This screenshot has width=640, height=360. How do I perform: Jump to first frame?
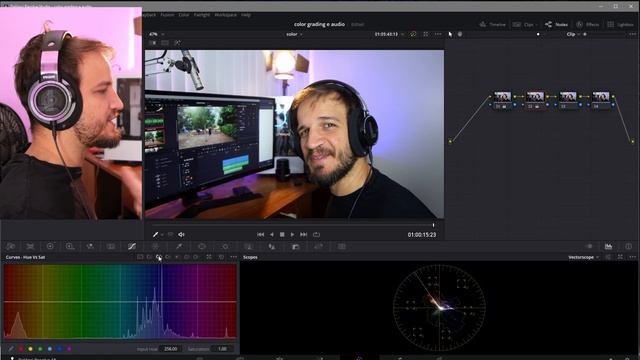click(x=260, y=235)
